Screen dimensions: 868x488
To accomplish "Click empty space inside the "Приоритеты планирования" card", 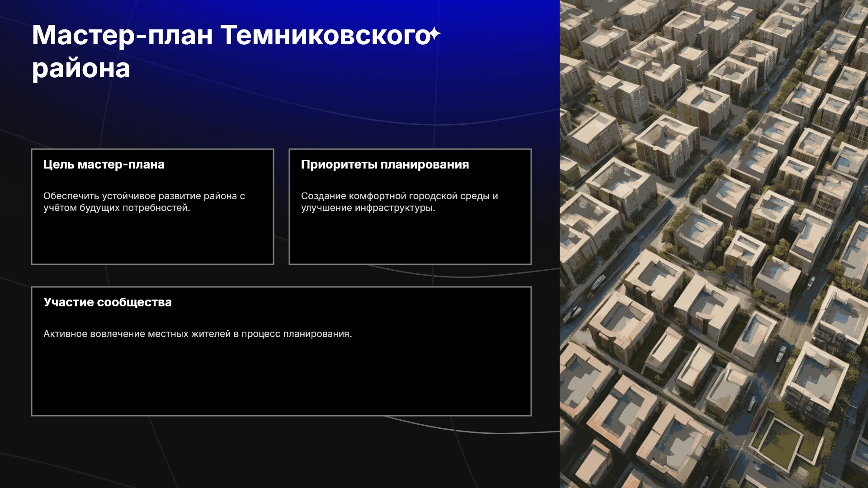I will (x=410, y=239).
